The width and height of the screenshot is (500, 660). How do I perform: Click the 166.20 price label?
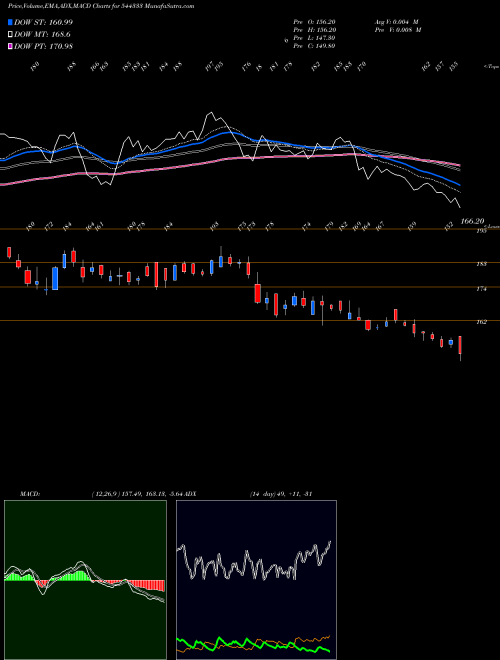tap(472, 221)
